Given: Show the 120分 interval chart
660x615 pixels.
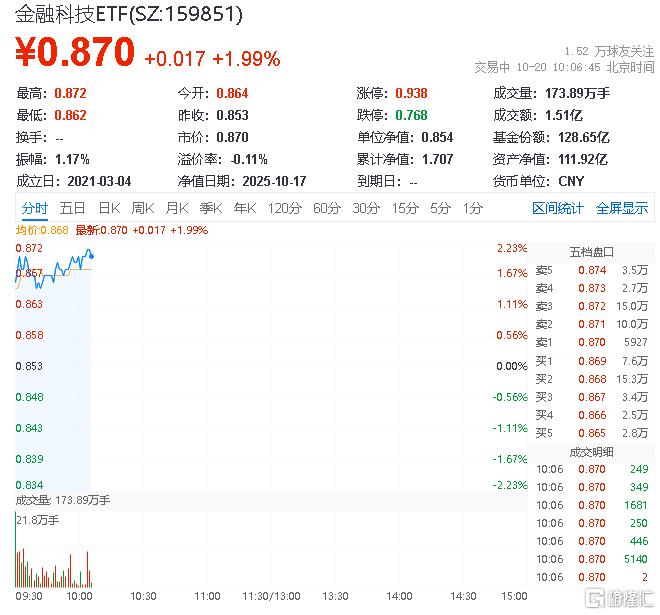Looking at the screenshot, I should tap(284, 208).
